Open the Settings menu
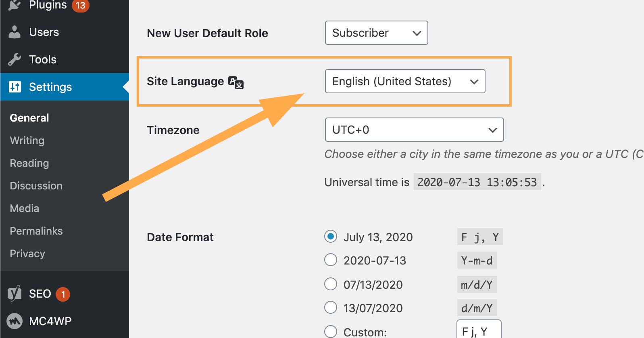Image resolution: width=644 pixels, height=338 pixels. [65, 87]
